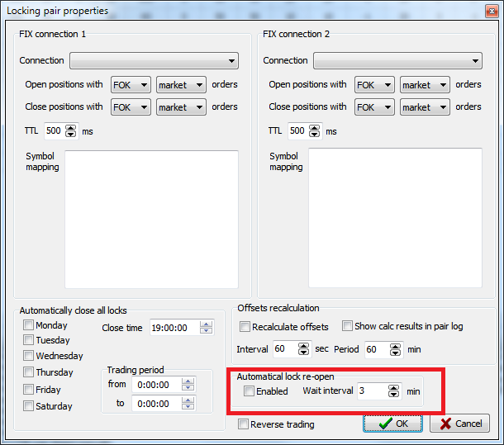
Task: Click the Wait interval spinner arrows
Action: 394,391
